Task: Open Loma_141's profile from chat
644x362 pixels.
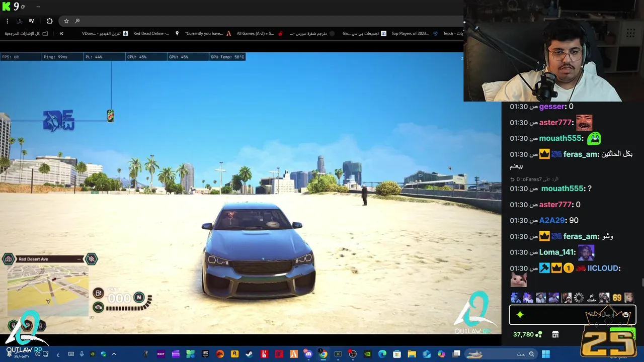Action: 557,252
